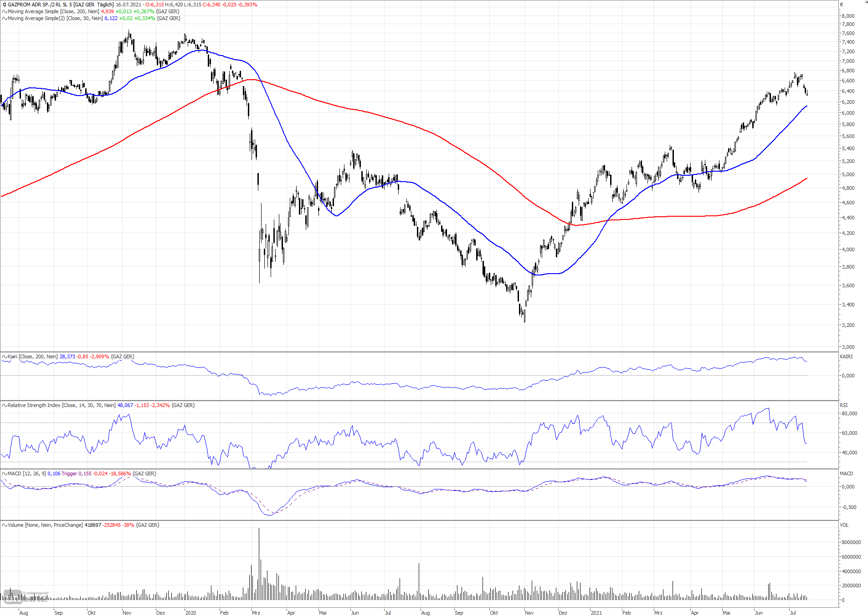Image resolution: width=868 pixels, height=616 pixels.
Task: Click the 3,000 price axis label
Action: pos(848,347)
